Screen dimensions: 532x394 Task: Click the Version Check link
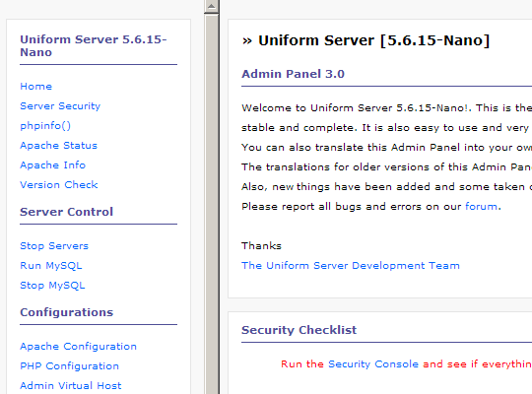pos(59,184)
